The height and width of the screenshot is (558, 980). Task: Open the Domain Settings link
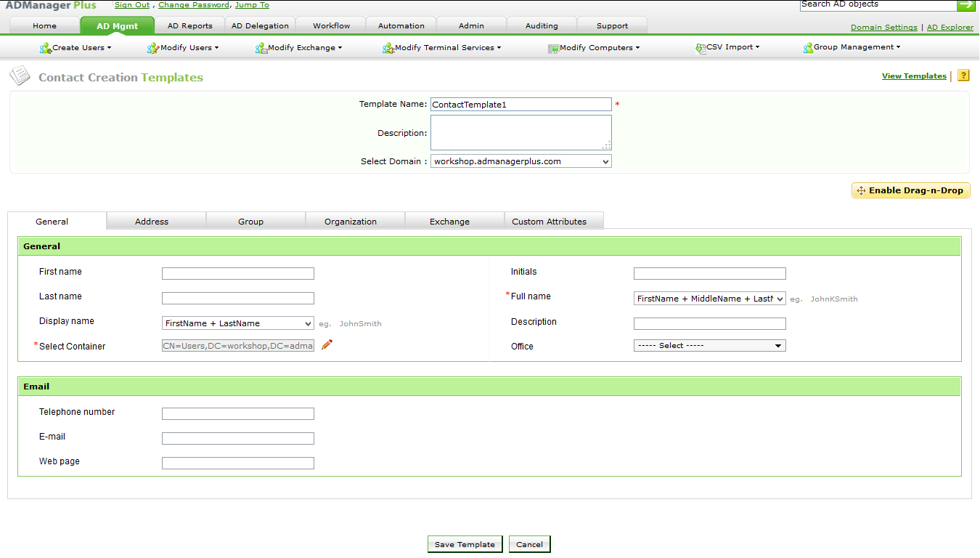(x=884, y=27)
